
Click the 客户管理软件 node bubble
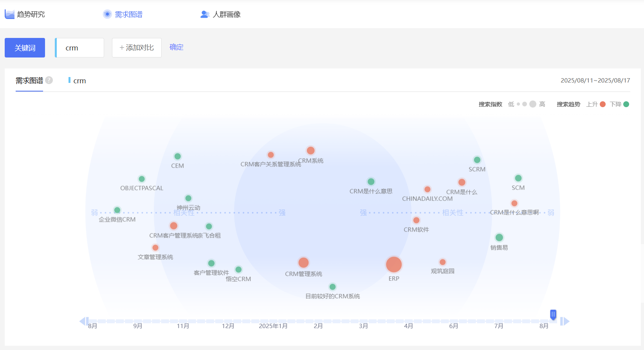(x=211, y=263)
